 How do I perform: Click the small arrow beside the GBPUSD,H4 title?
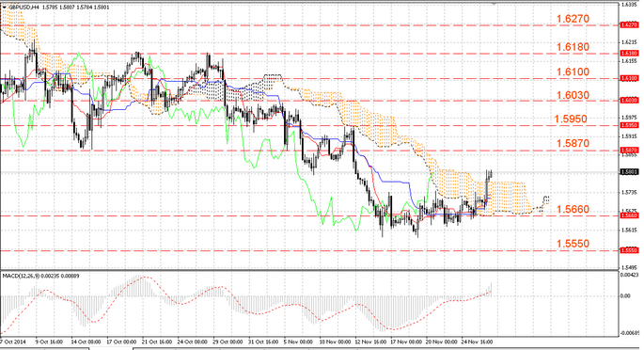click(x=5, y=7)
